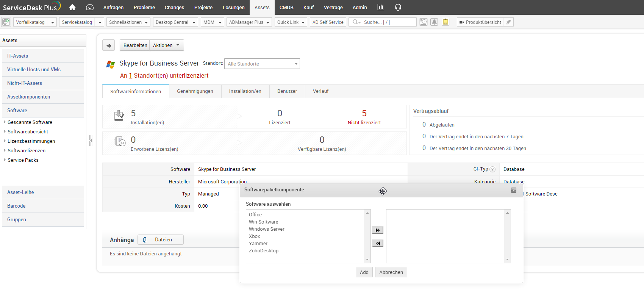This screenshot has height=305, width=644.
Task: Open the Probleme menu
Action: point(144,7)
